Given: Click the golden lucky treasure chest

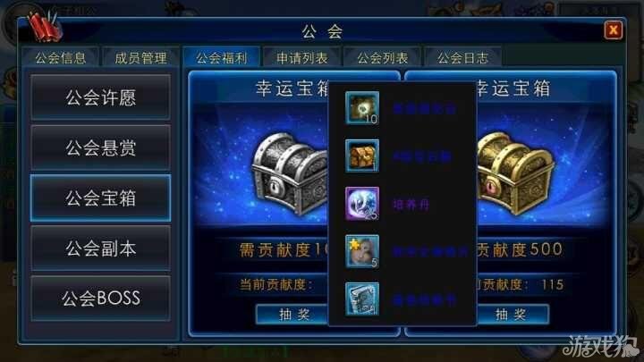Looking at the screenshot, I should tap(517, 173).
